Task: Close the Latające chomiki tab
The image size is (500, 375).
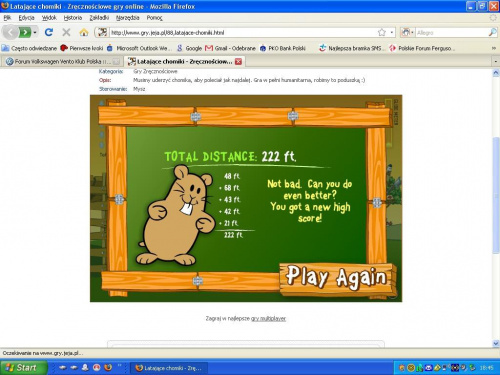Action: click(238, 61)
